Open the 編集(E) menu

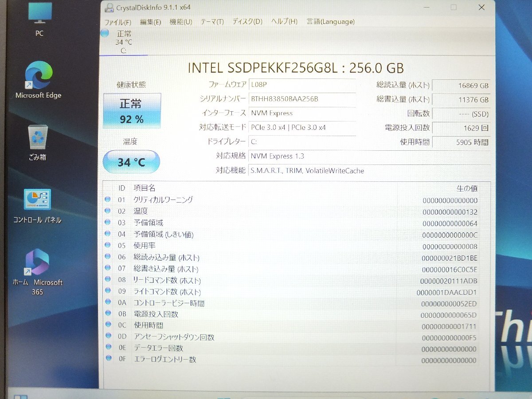click(150, 22)
